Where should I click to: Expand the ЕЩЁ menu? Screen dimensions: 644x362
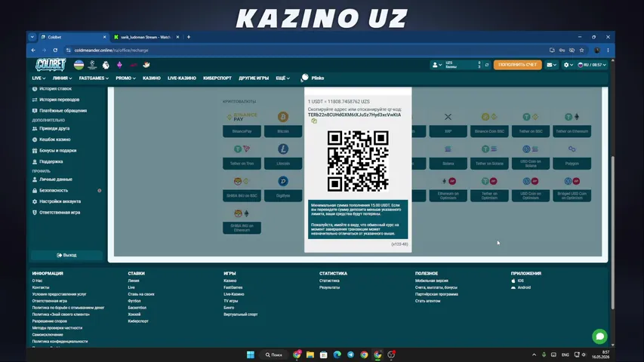[x=282, y=78]
